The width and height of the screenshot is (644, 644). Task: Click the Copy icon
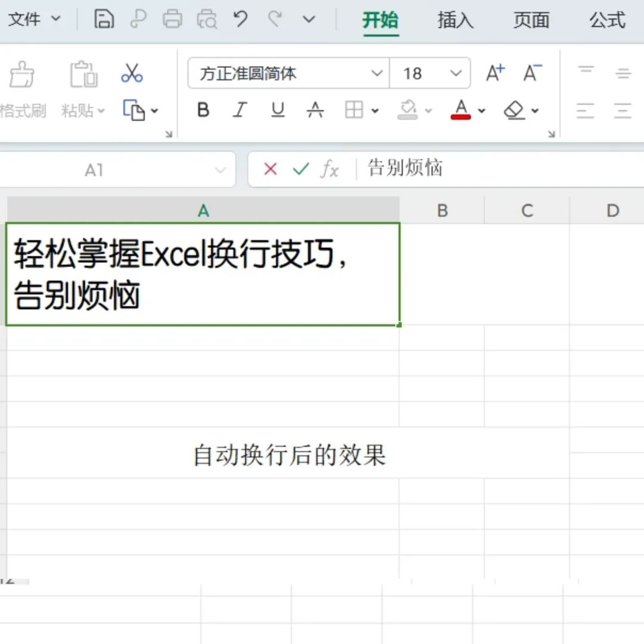(134, 110)
